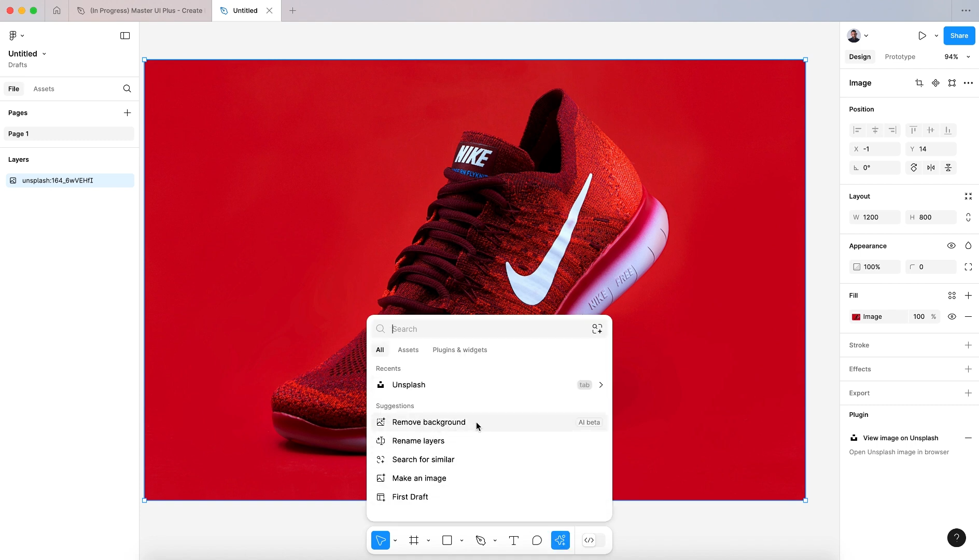Switch to the Prototype tab
This screenshot has height=560, width=979.
(x=900, y=57)
